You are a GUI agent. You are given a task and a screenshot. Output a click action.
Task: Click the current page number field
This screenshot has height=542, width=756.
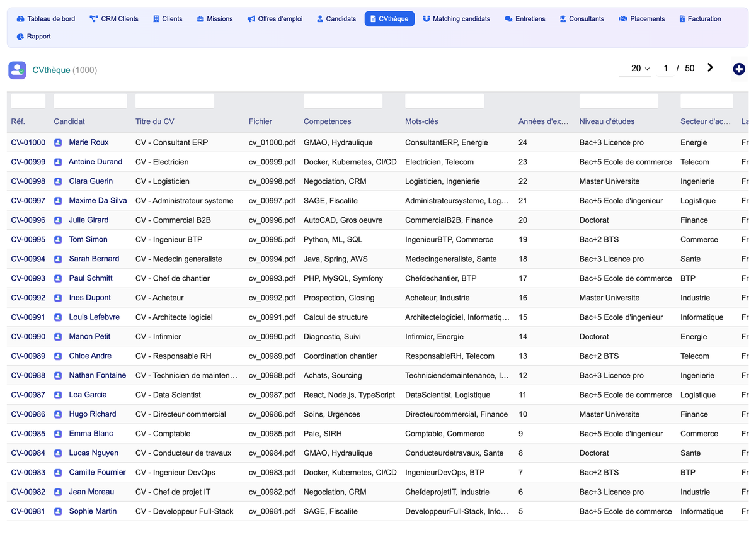[665, 68]
